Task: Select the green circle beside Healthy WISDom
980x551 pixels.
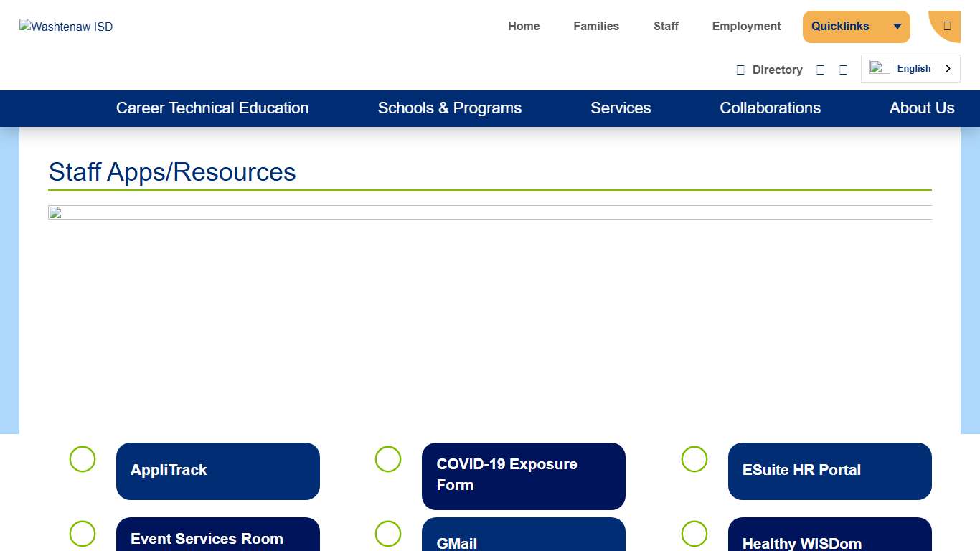Action: 694,534
